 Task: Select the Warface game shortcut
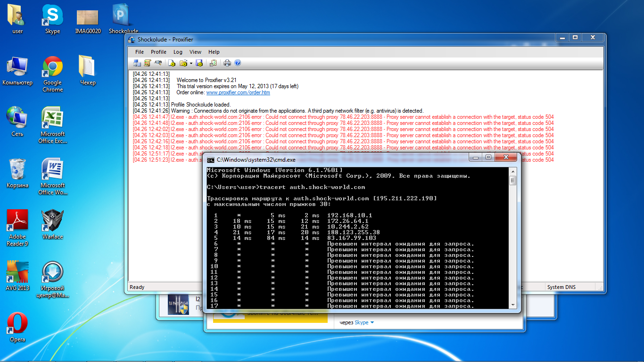[x=52, y=225]
